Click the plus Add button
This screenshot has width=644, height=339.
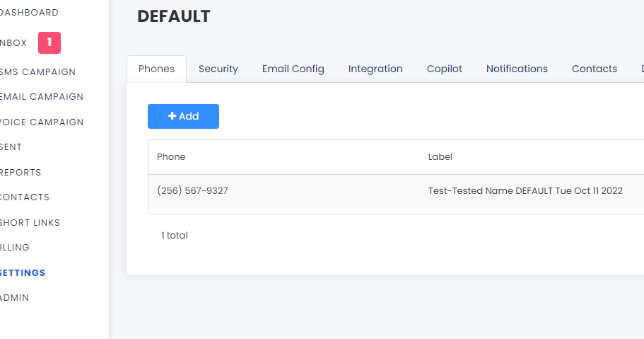tap(183, 116)
